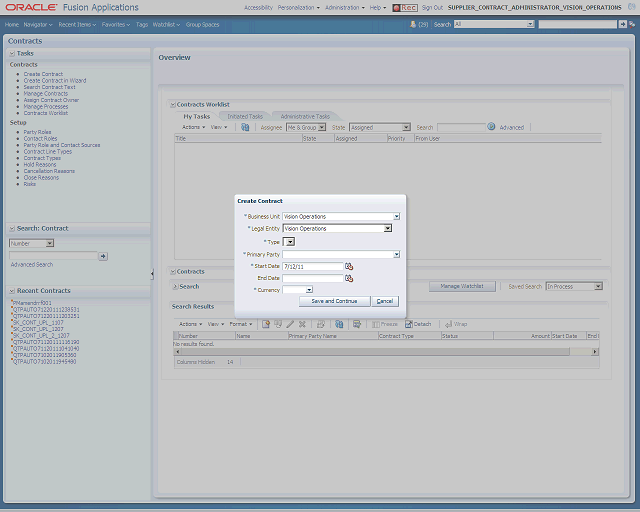The image size is (640, 512).
Task: Click End Date input field
Action: click(313, 278)
